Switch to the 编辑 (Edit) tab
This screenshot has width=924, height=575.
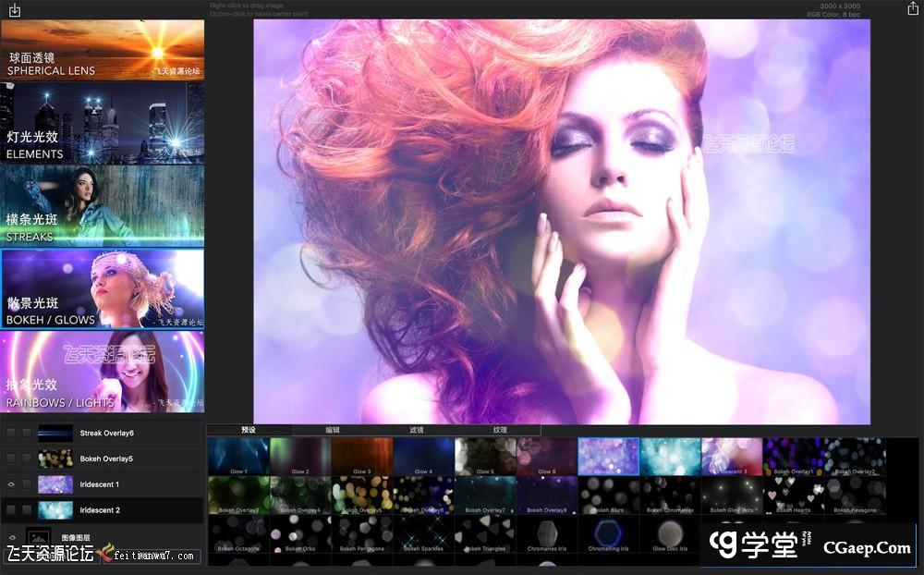pyautogui.click(x=332, y=430)
